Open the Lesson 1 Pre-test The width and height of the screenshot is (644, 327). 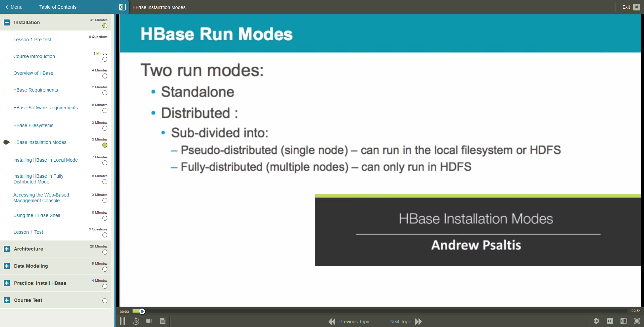[x=32, y=40]
